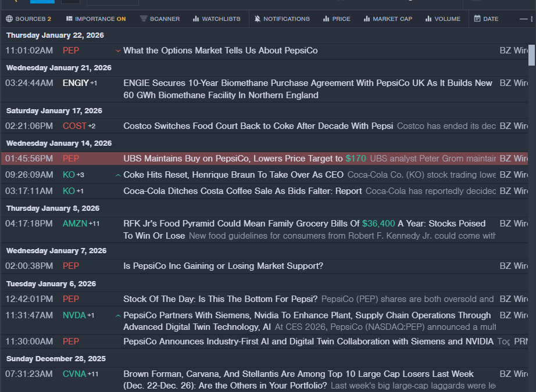Click the Notifications bell icon

[x=258, y=19]
